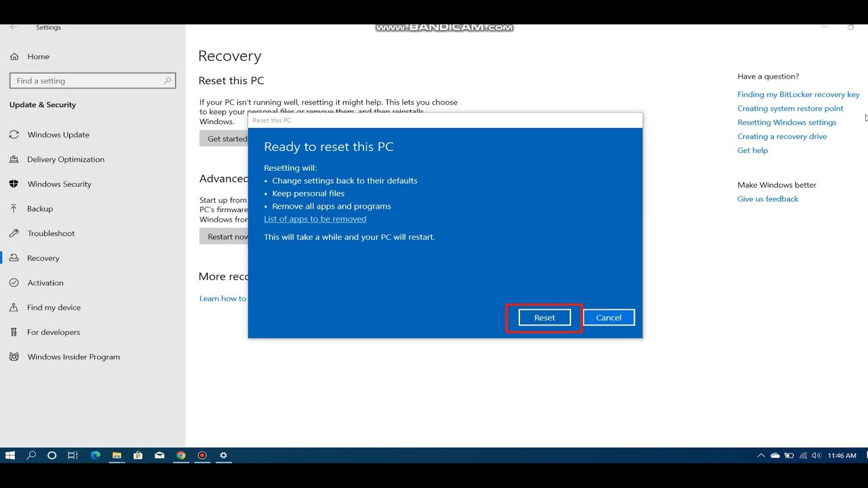
Task: Open the For developers icon
Action: [14, 332]
